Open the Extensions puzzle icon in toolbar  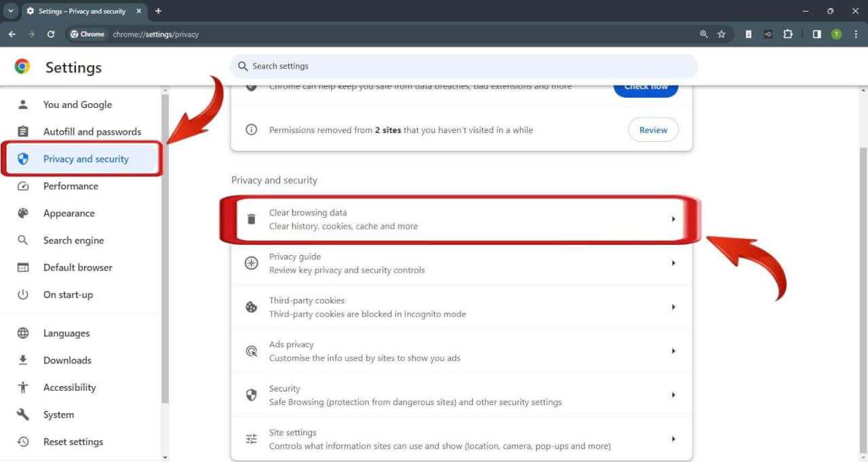pos(789,34)
